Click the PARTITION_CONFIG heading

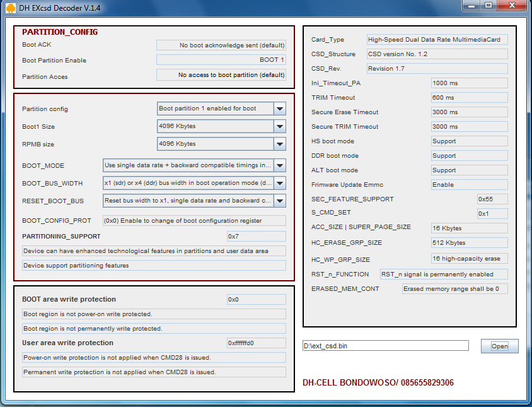pos(60,32)
